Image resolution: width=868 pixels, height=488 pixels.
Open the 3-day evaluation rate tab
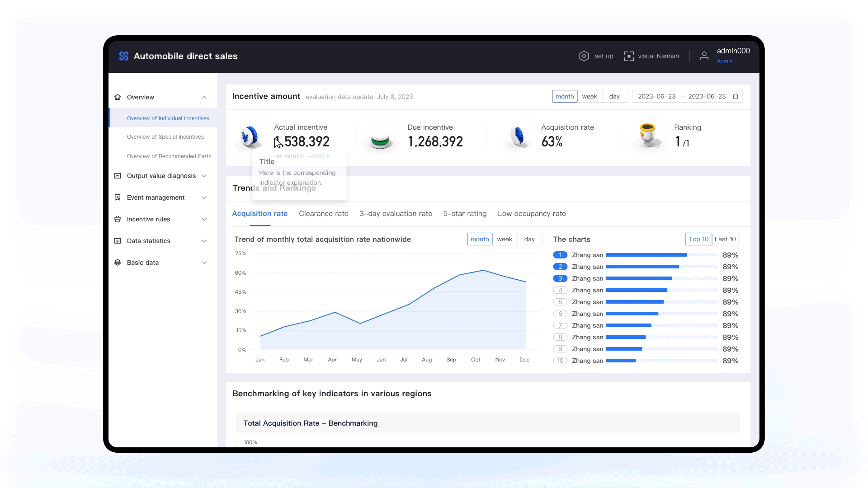[396, 214]
